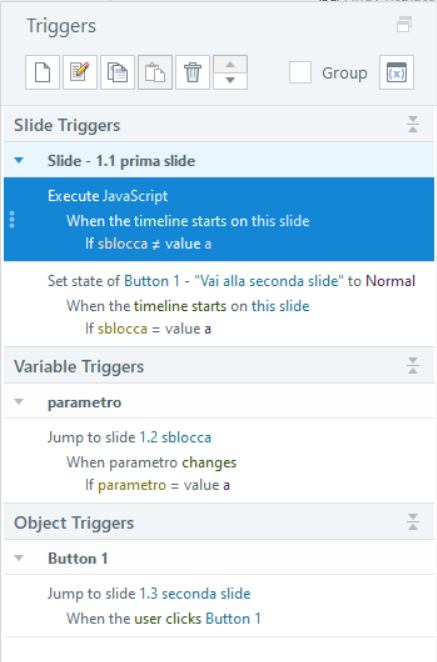Delete the selected trigger
This screenshot has width=437, height=662.
pyautogui.click(x=193, y=72)
